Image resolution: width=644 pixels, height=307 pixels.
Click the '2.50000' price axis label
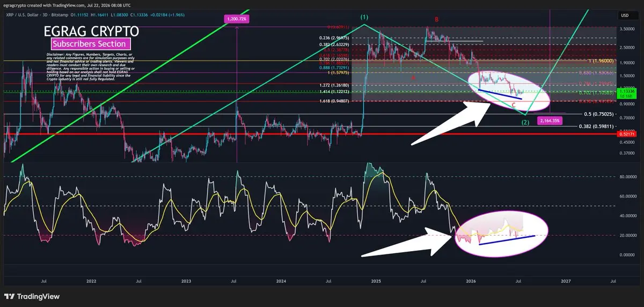[627, 47]
